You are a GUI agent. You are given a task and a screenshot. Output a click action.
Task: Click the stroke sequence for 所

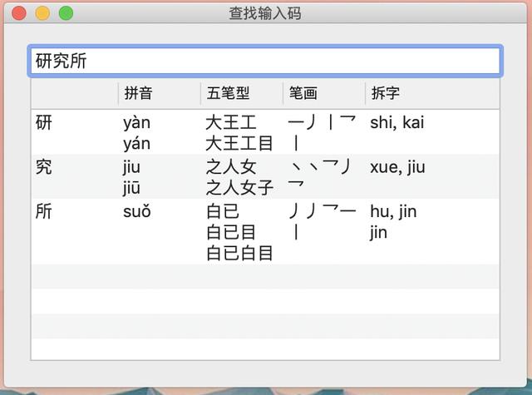point(322,221)
